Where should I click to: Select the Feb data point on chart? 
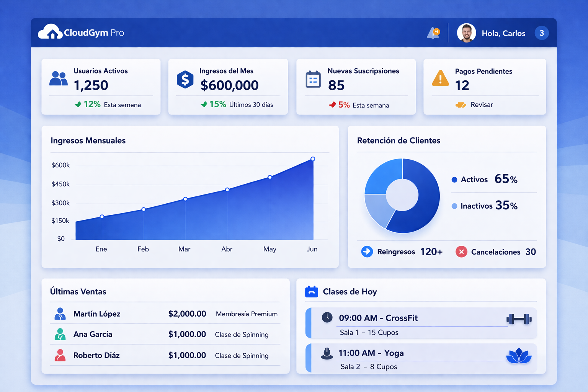144,209
